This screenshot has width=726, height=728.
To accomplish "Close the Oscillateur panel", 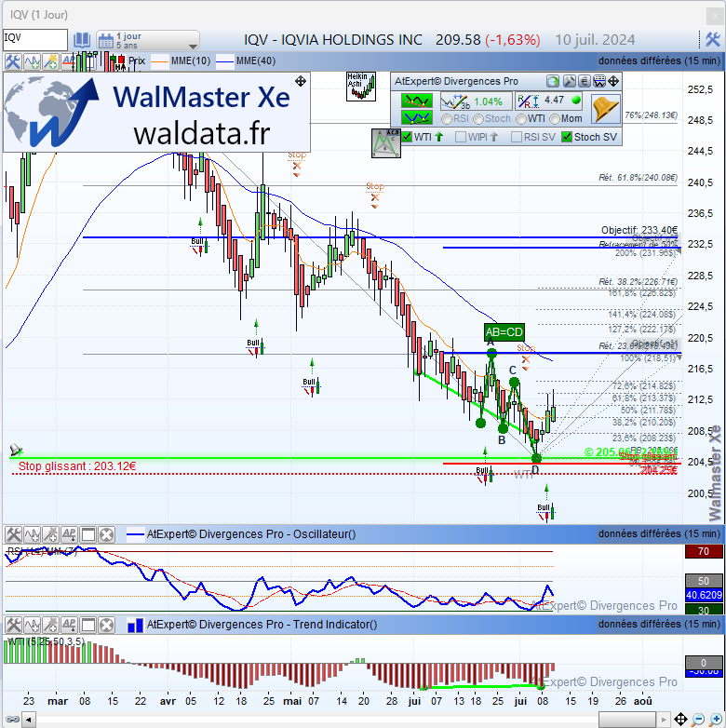I will click(x=107, y=535).
